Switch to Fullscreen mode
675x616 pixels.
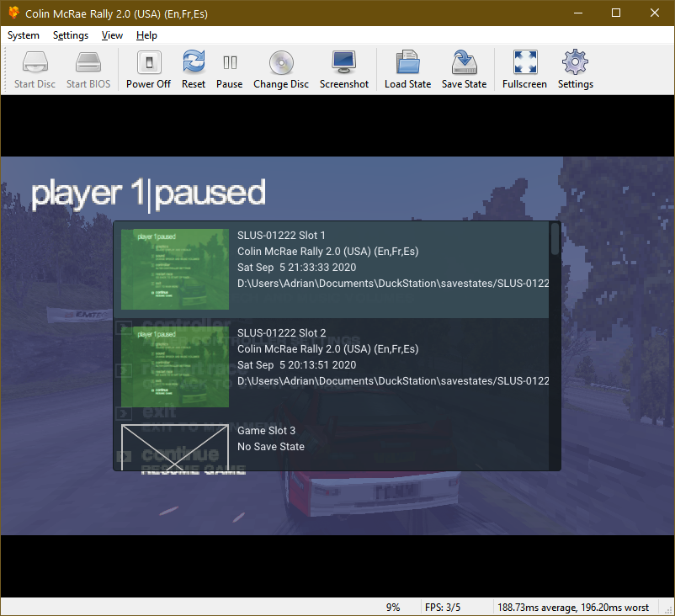point(524,70)
